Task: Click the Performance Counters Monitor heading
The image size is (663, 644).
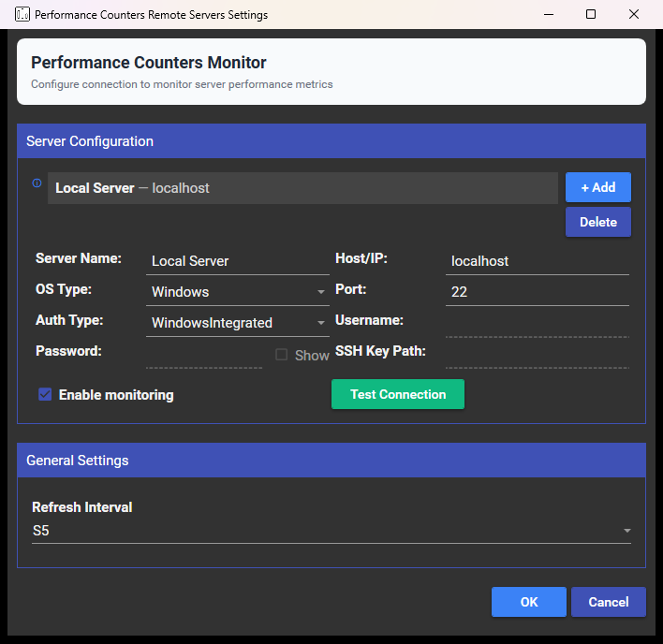Action: coord(149,63)
